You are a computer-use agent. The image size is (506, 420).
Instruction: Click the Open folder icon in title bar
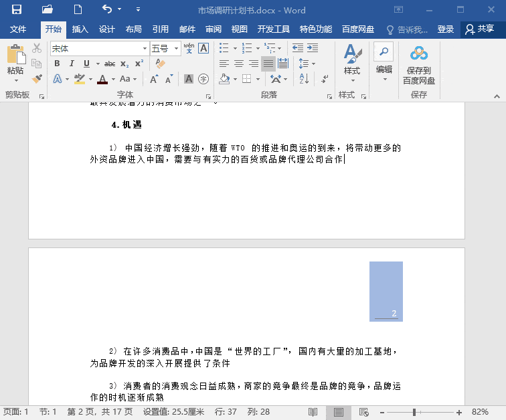tap(48, 9)
